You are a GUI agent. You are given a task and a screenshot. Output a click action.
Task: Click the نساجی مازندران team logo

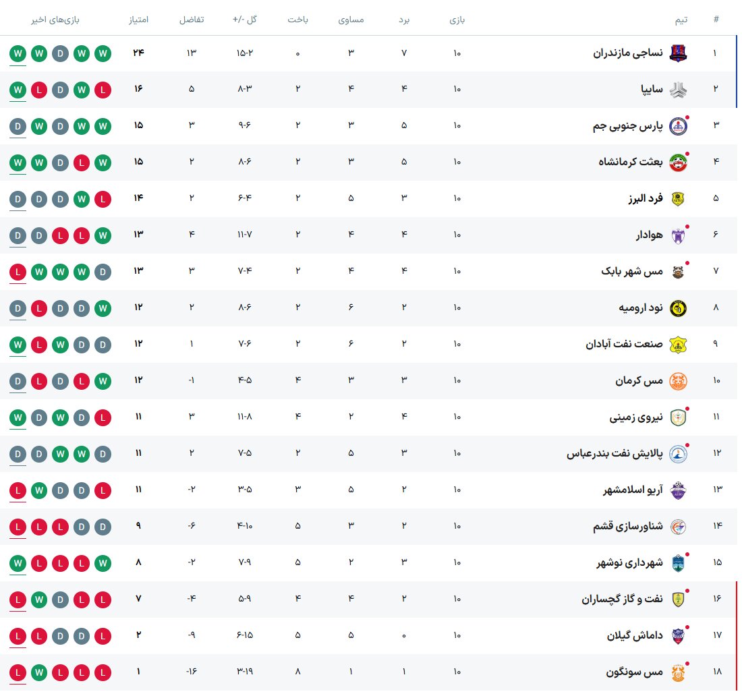pyautogui.click(x=678, y=53)
